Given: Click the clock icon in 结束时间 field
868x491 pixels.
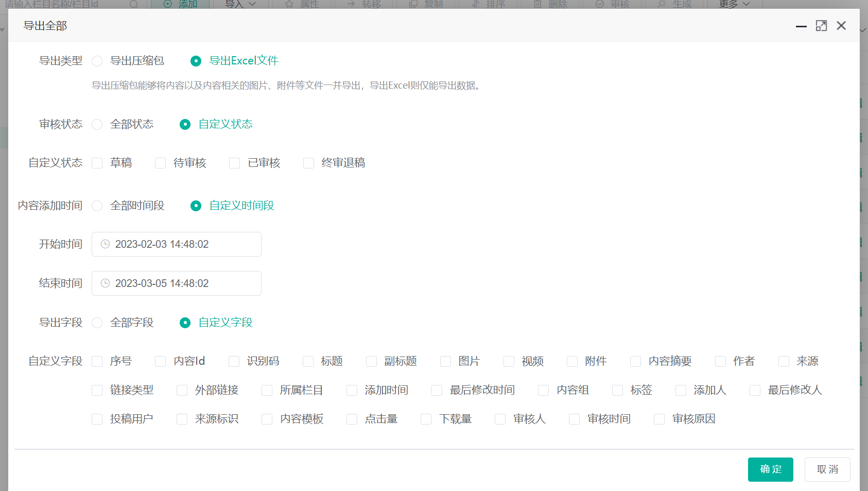Looking at the screenshot, I should point(105,283).
